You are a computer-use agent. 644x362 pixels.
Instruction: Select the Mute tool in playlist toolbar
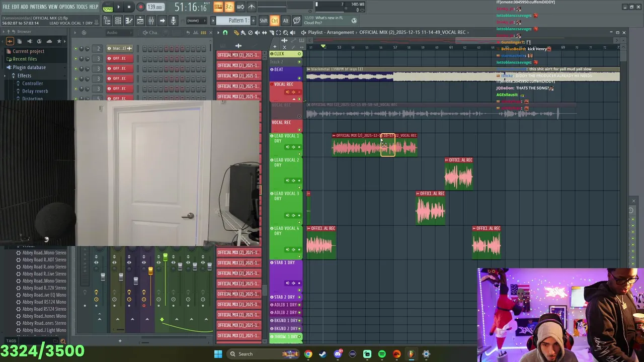point(257,33)
